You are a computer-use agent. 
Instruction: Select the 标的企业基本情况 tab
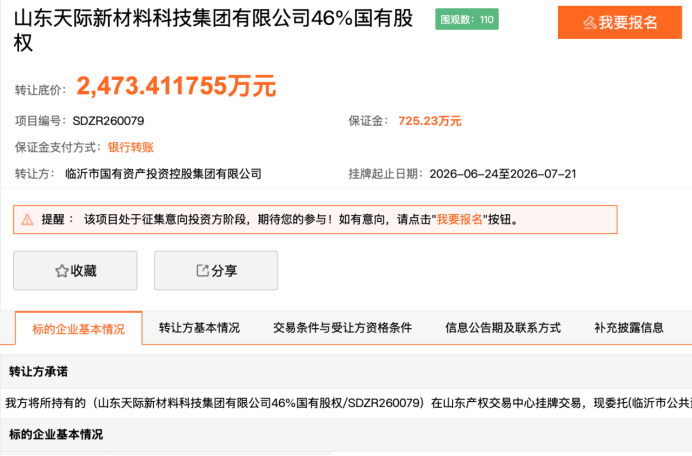(79, 328)
